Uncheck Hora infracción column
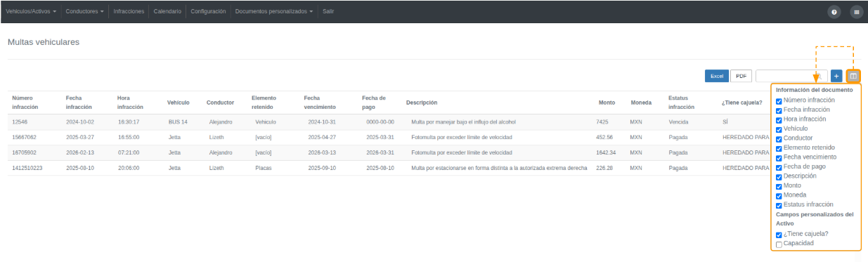Screen dimensions: 868x262 point(779,120)
